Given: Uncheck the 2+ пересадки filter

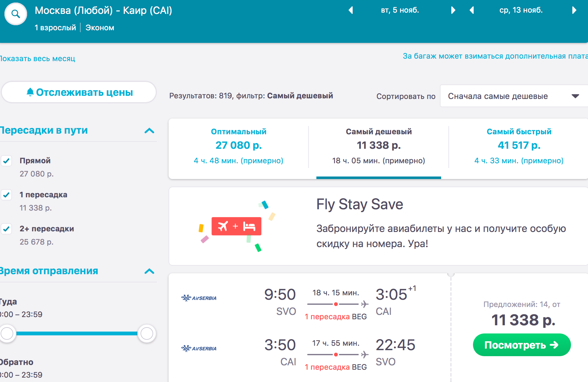Looking at the screenshot, I should (x=7, y=229).
